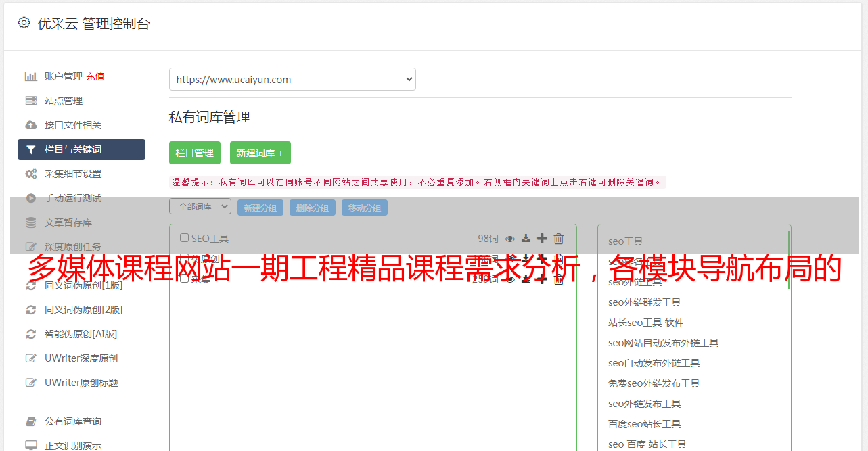Click the 移动分组 button
Image resolution: width=868 pixels, height=451 pixels.
point(365,208)
